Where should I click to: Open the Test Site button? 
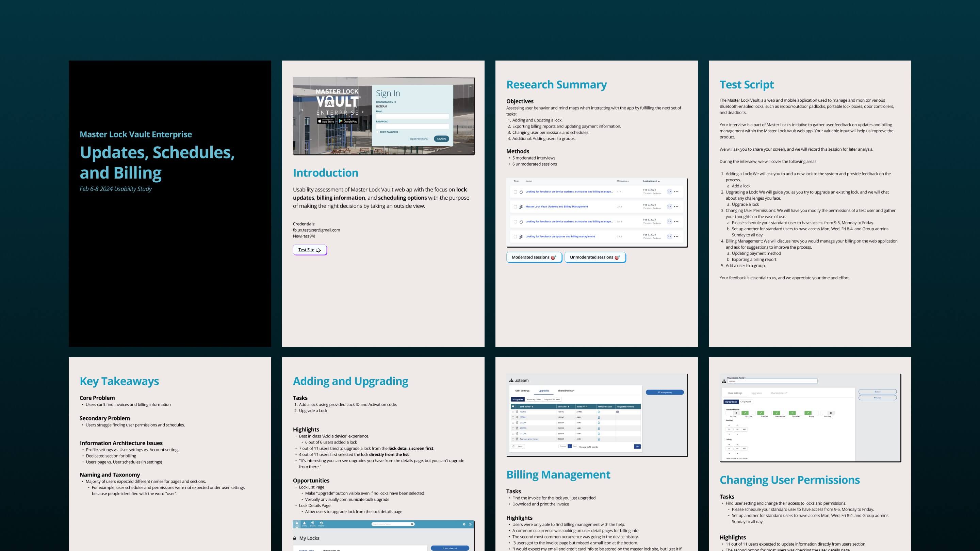pyautogui.click(x=310, y=250)
